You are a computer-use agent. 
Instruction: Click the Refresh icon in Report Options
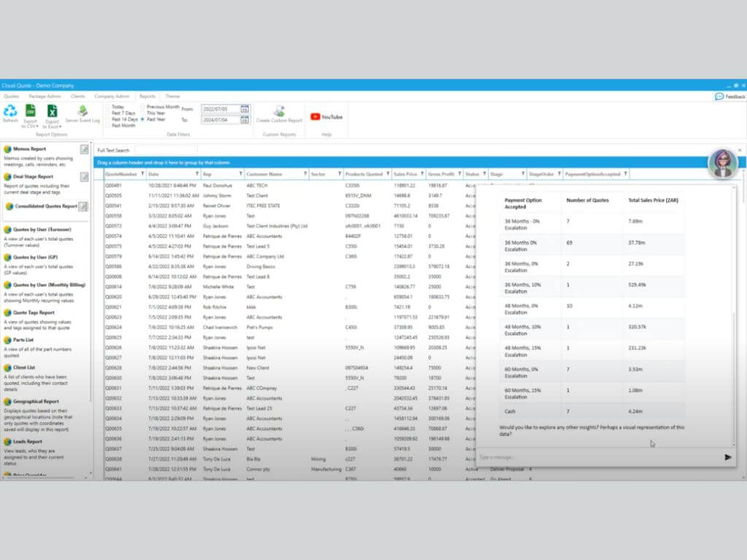10,112
